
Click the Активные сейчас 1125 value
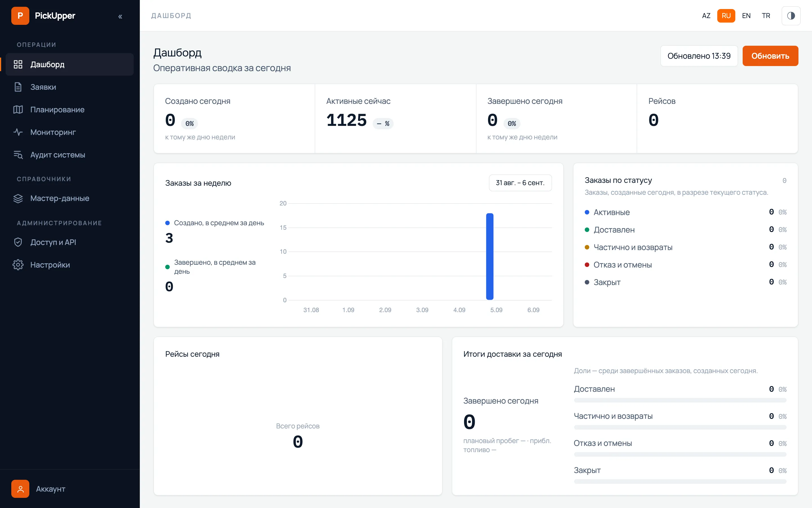pyautogui.click(x=346, y=120)
